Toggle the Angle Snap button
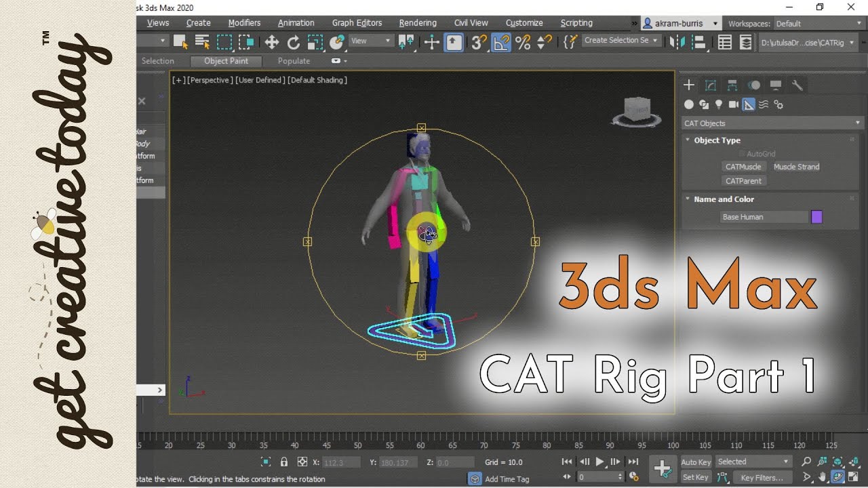868x488 pixels. pyautogui.click(x=501, y=42)
